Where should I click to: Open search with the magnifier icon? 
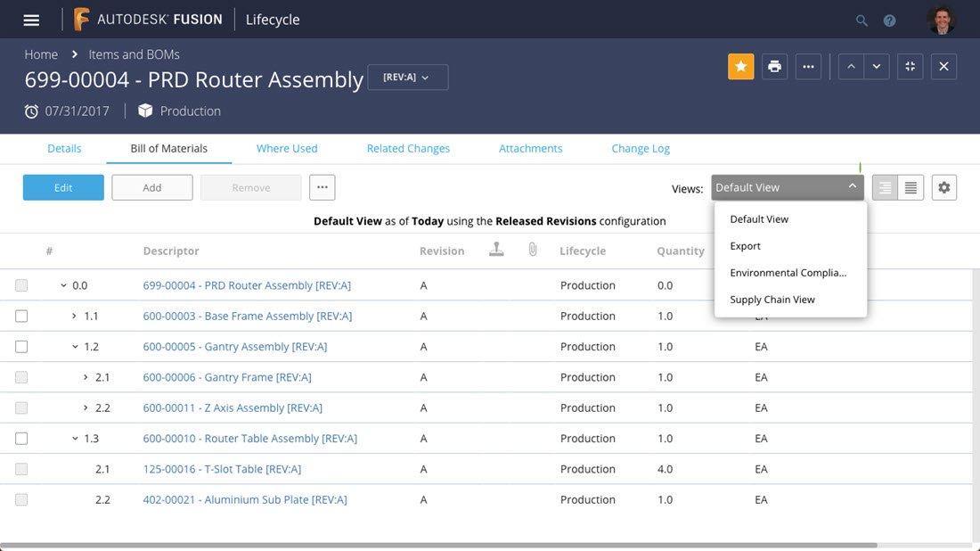click(x=862, y=21)
